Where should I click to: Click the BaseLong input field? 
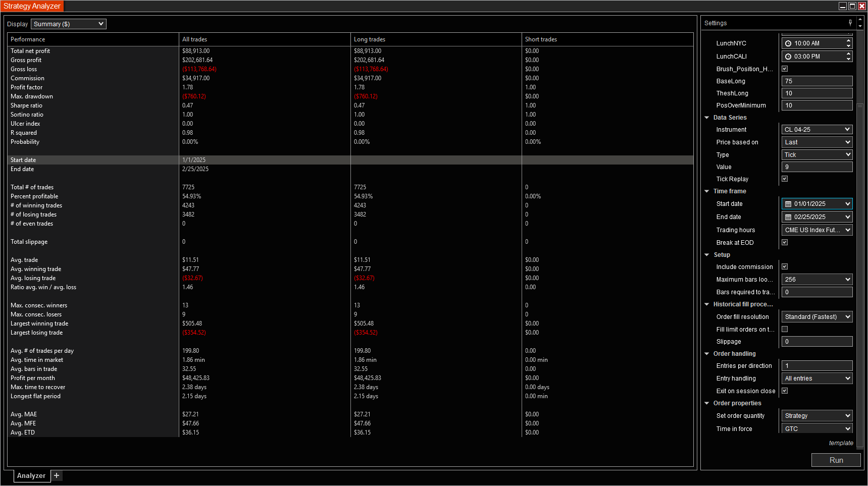817,81
